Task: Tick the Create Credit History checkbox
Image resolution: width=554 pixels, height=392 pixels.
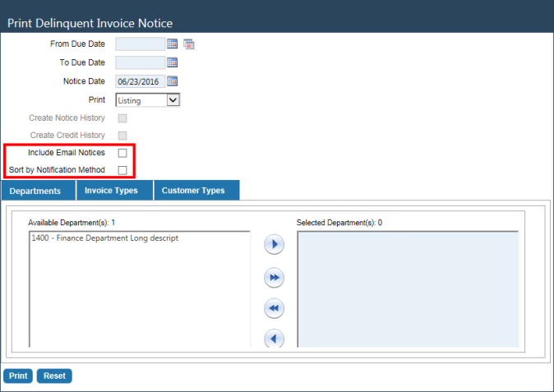Action: click(x=122, y=136)
